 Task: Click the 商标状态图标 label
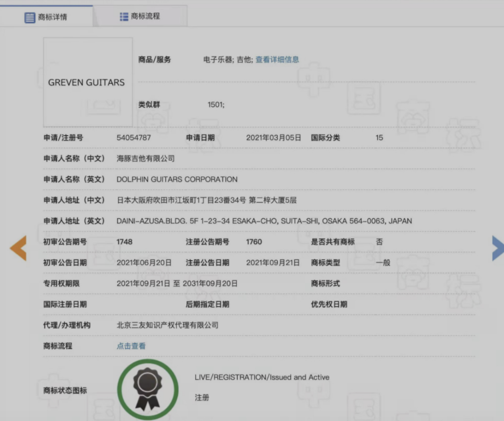tap(65, 391)
